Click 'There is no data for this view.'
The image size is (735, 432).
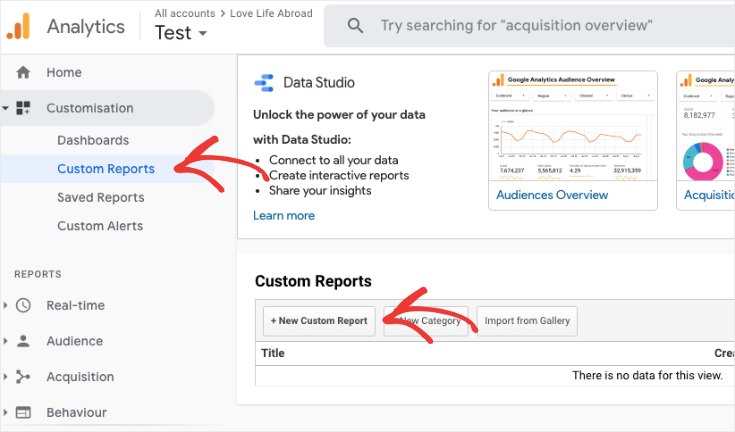[x=647, y=375]
